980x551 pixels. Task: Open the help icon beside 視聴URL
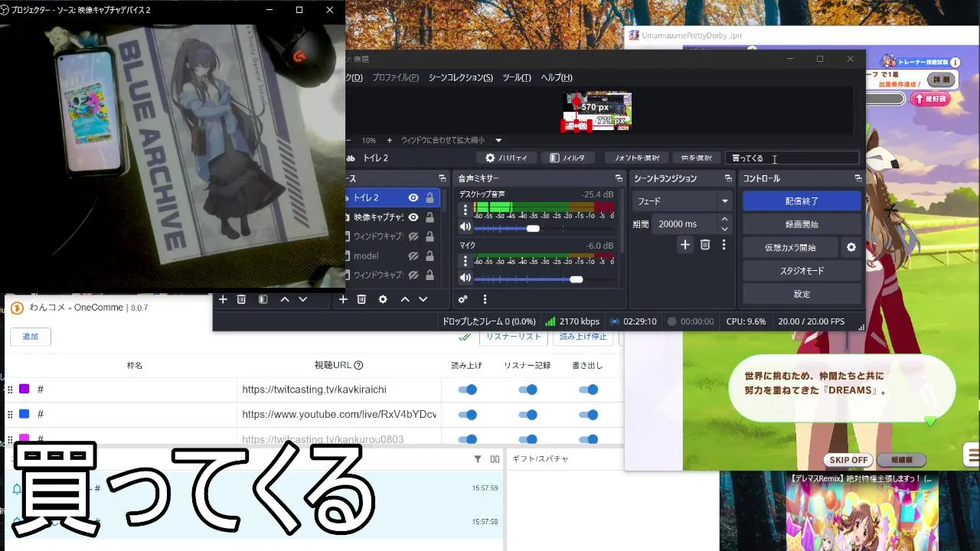pyautogui.click(x=358, y=365)
